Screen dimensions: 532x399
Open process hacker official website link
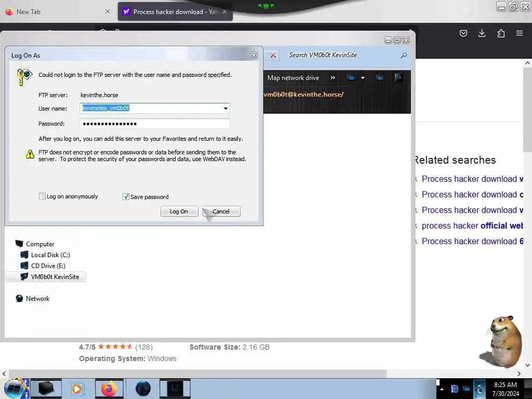(472, 225)
